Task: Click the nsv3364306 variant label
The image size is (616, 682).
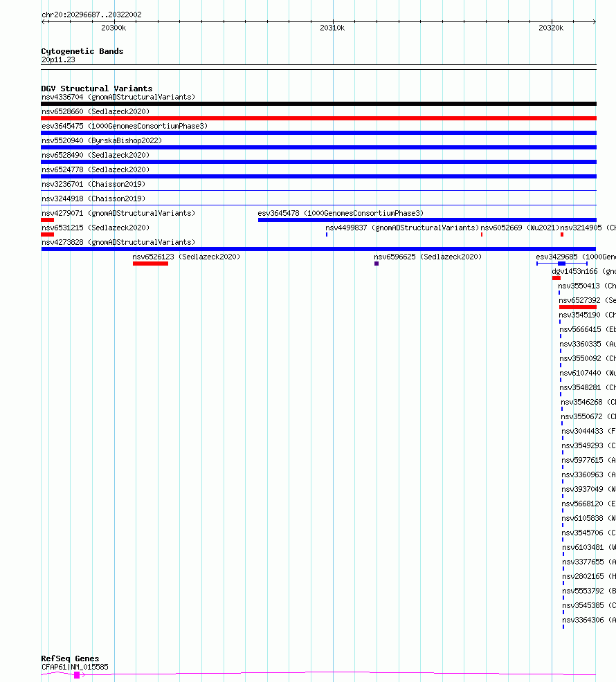Action: pyautogui.click(x=589, y=620)
